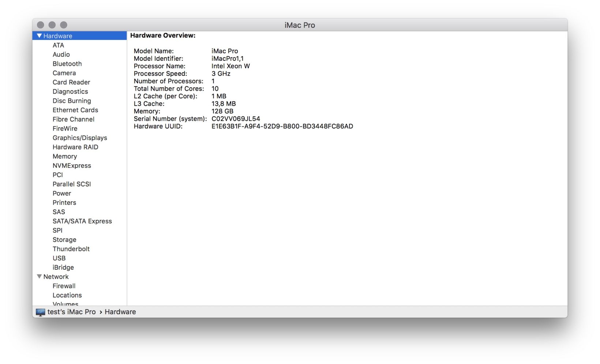Show Graphics/Displays details

tap(80, 138)
